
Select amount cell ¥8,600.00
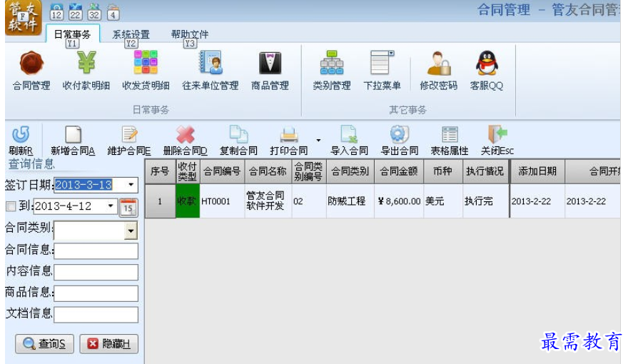[398, 201]
